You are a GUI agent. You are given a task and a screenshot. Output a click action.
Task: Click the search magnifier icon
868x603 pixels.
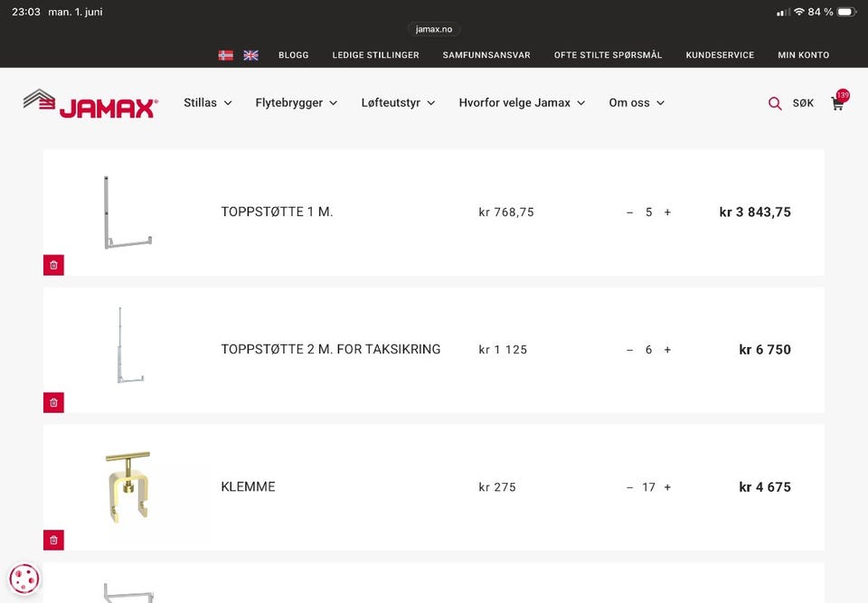click(775, 103)
